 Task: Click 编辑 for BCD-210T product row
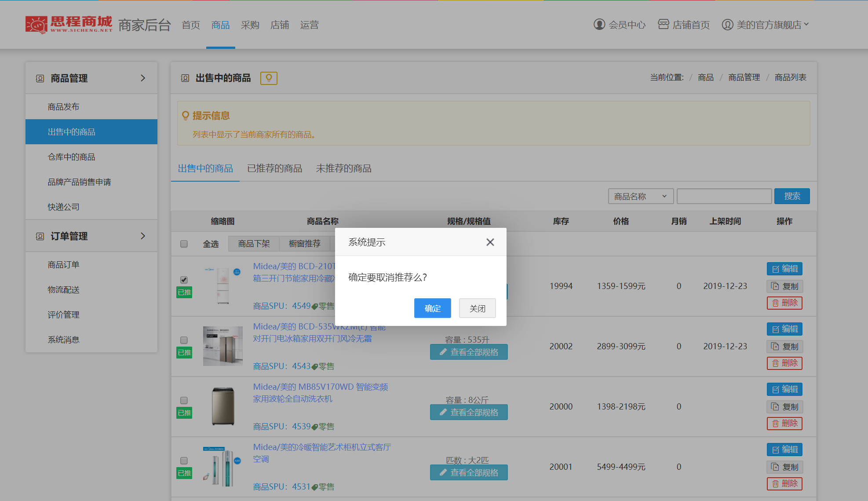(784, 269)
